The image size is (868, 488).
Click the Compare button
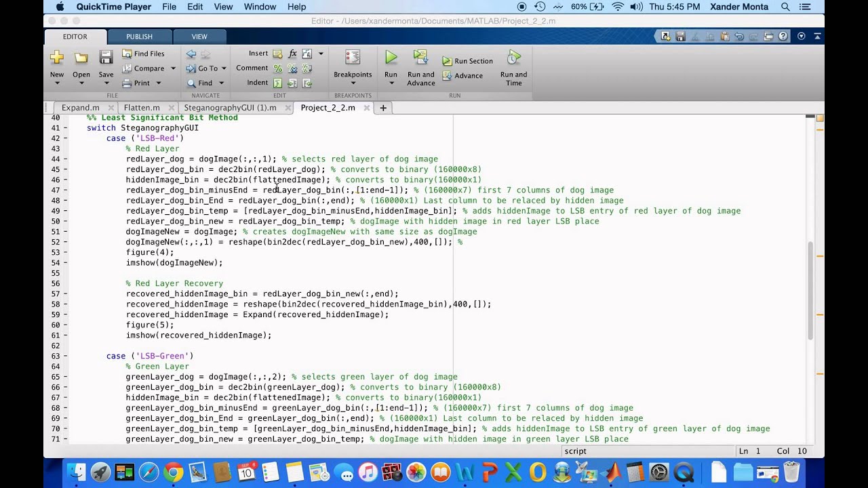pyautogui.click(x=143, y=68)
